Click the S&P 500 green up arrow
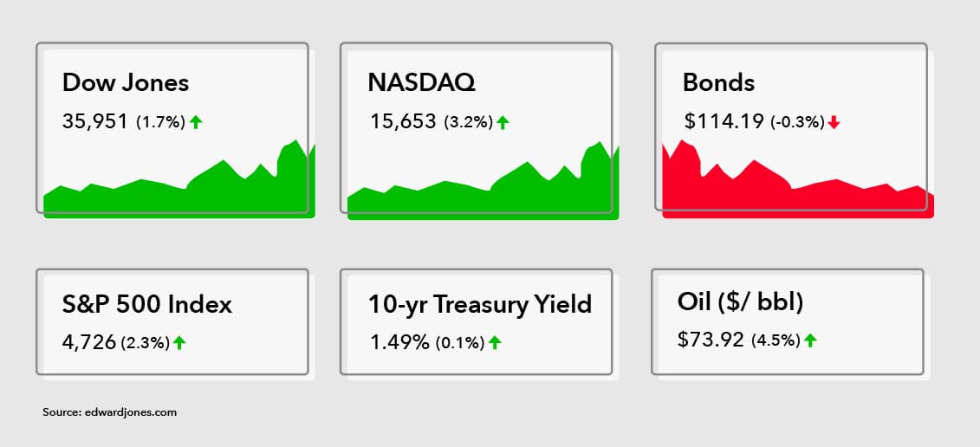Viewport: 980px width, 447px height. click(179, 342)
